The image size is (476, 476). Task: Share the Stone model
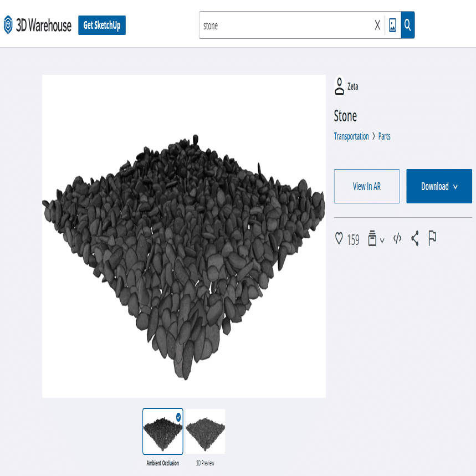coord(415,238)
